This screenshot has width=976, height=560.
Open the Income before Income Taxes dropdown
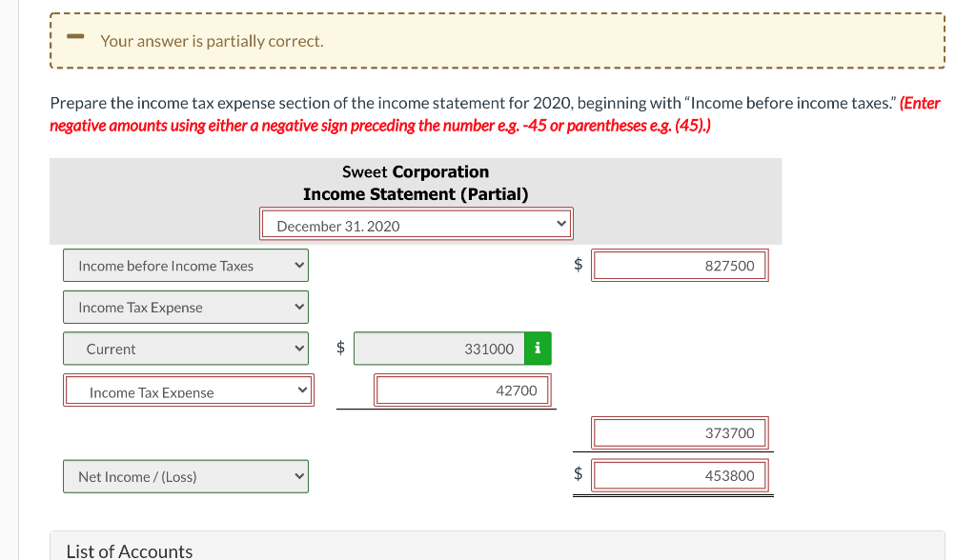[185, 265]
